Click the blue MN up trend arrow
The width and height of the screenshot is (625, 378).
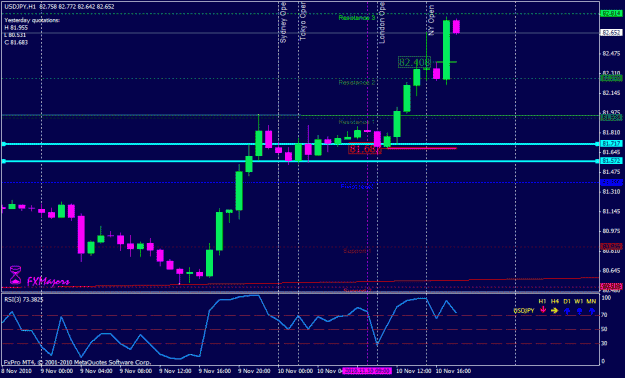point(592,311)
